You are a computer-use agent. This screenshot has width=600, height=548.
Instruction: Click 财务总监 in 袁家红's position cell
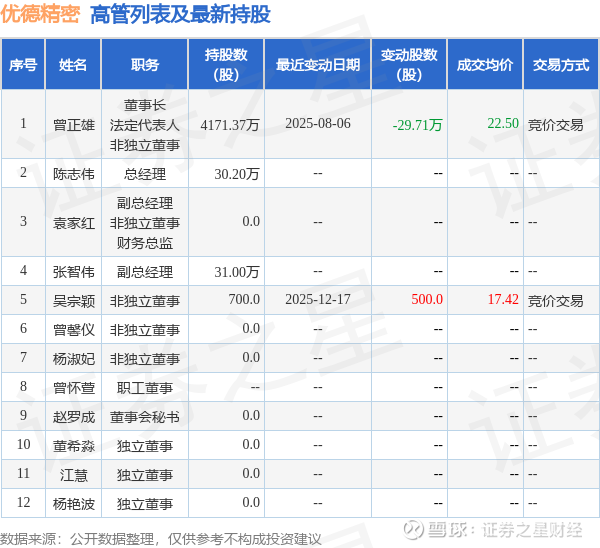(145, 243)
